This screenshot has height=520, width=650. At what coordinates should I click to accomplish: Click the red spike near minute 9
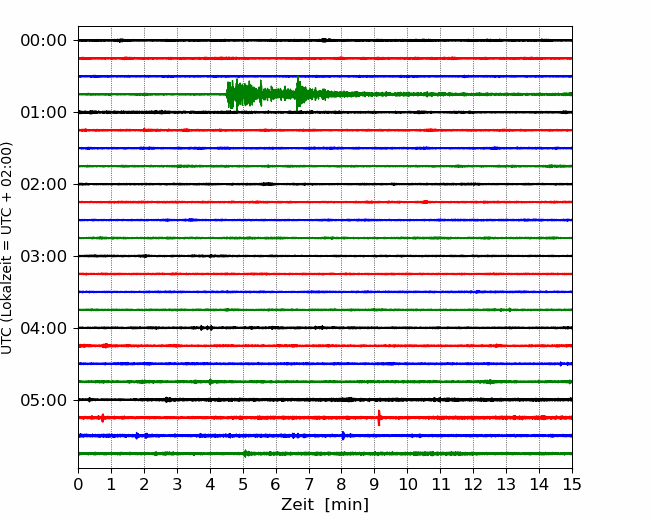379,418
